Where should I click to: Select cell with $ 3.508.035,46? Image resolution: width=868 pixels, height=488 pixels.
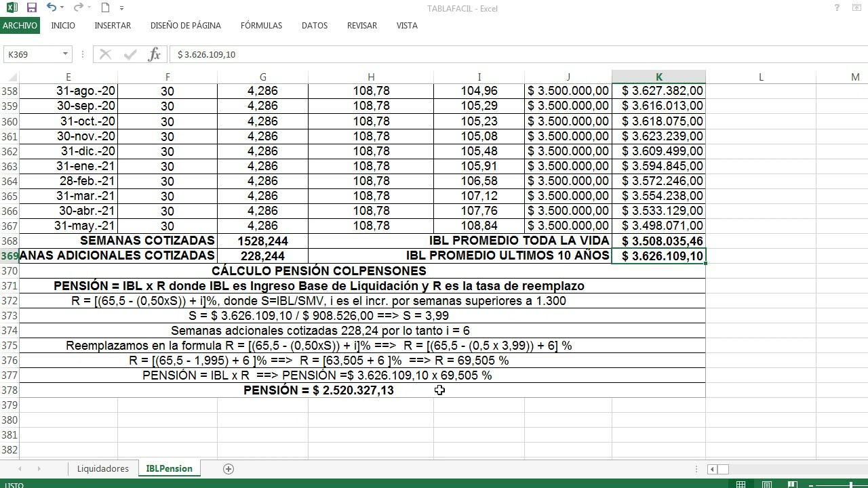point(658,241)
